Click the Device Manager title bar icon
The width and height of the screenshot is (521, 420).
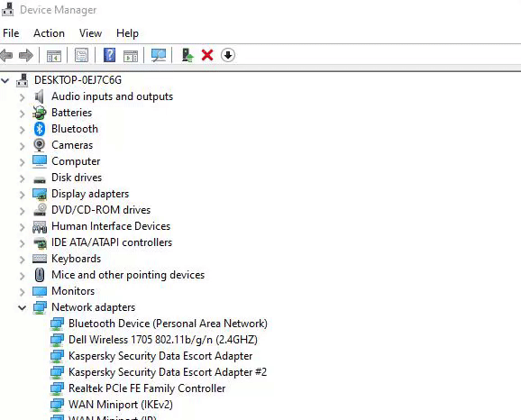[7, 9]
